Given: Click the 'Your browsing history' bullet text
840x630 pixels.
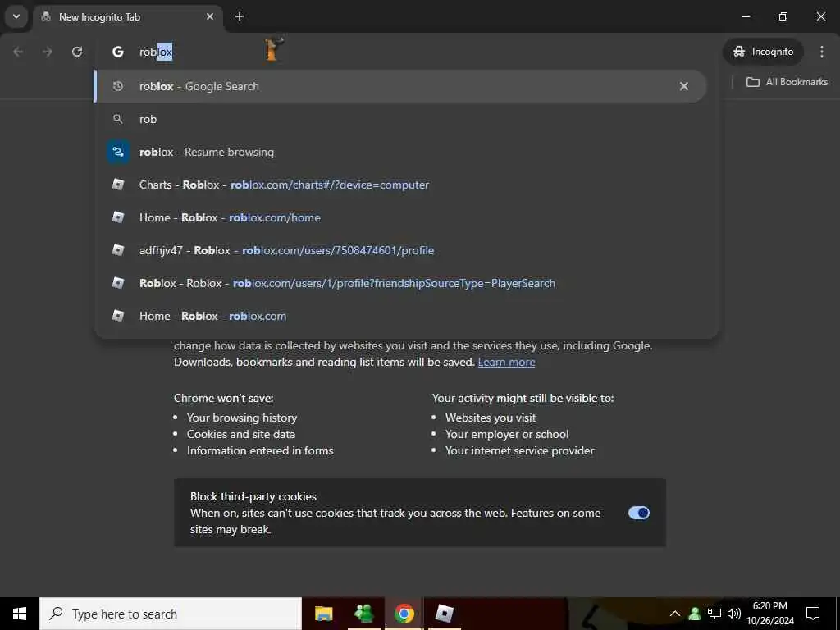Looking at the screenshot, I should click(x=242, y=418).
